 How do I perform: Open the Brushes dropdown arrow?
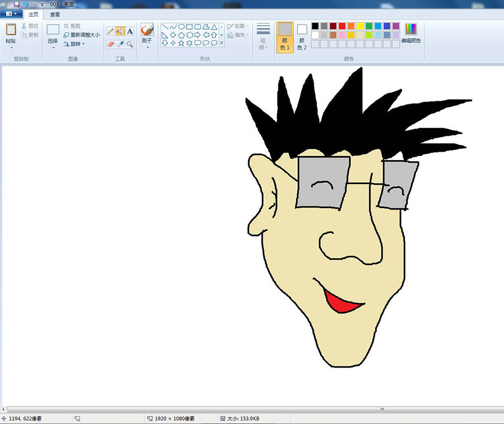[x=147, y=48]
